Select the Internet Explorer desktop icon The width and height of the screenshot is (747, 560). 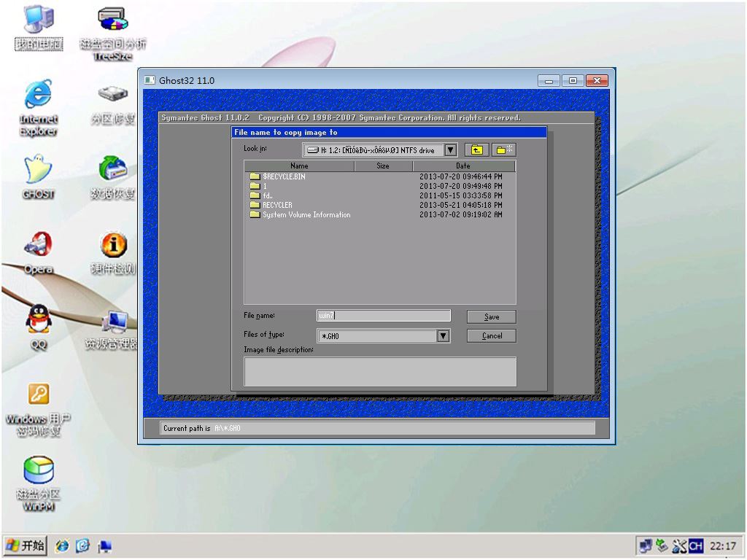click(x=39, y=107)
